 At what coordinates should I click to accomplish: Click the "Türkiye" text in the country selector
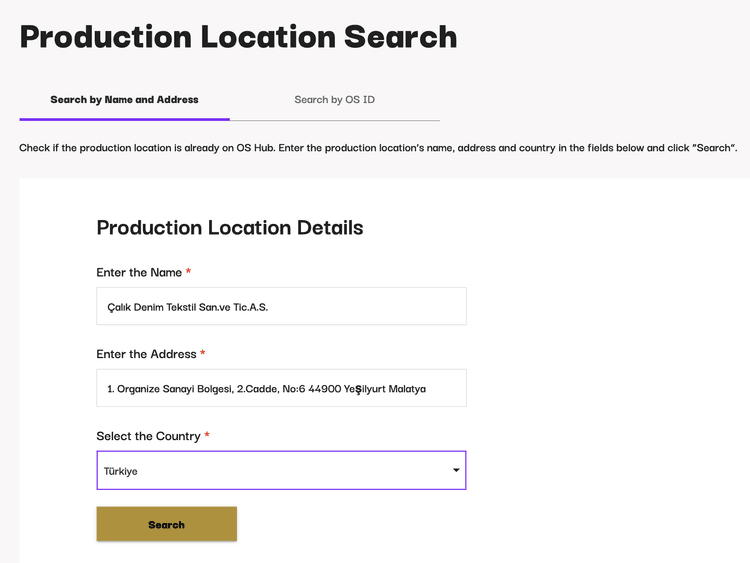tap(121, 471)
